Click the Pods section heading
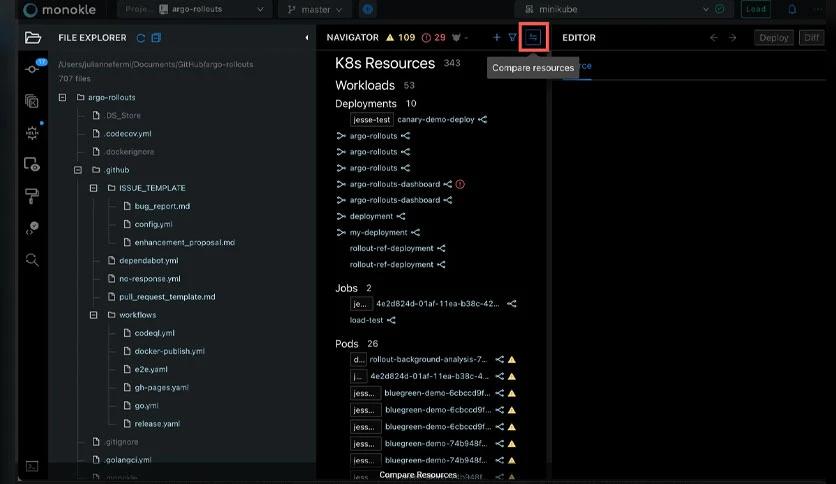This screenshot has height=484, width=836. (347, 344)
